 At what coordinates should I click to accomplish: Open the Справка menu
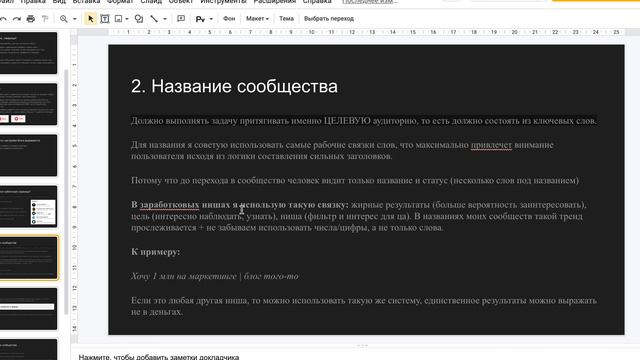317,2
